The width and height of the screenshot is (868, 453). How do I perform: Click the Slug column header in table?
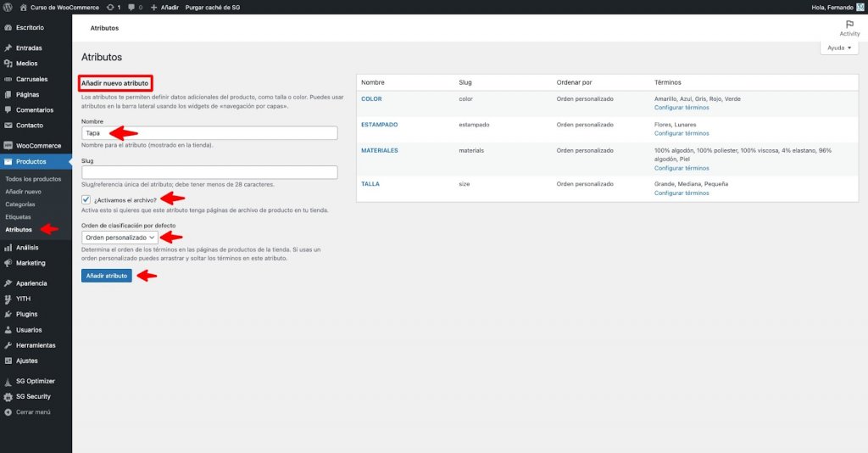coord(465,82)
